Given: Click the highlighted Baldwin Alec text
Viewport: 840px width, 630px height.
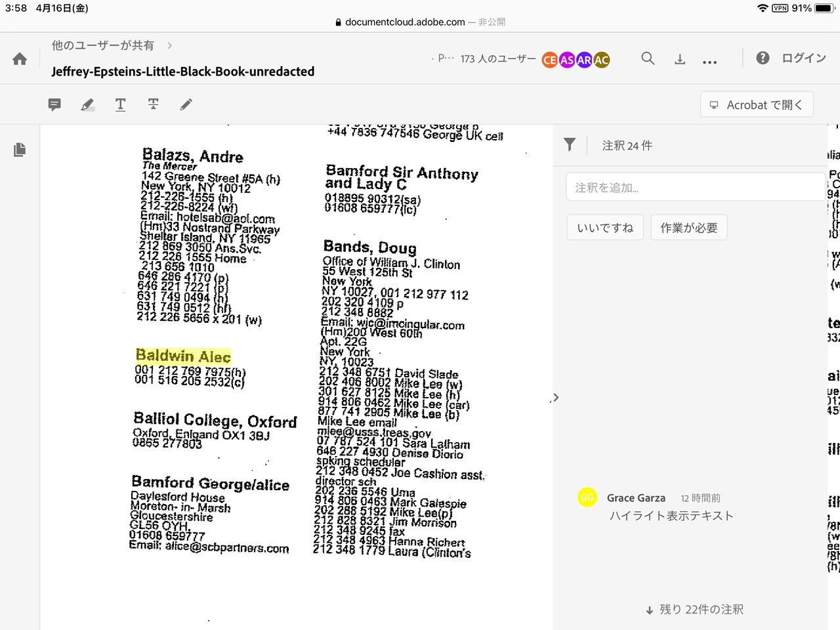Looking at the screenshot, I should click(x=183, y=356).
